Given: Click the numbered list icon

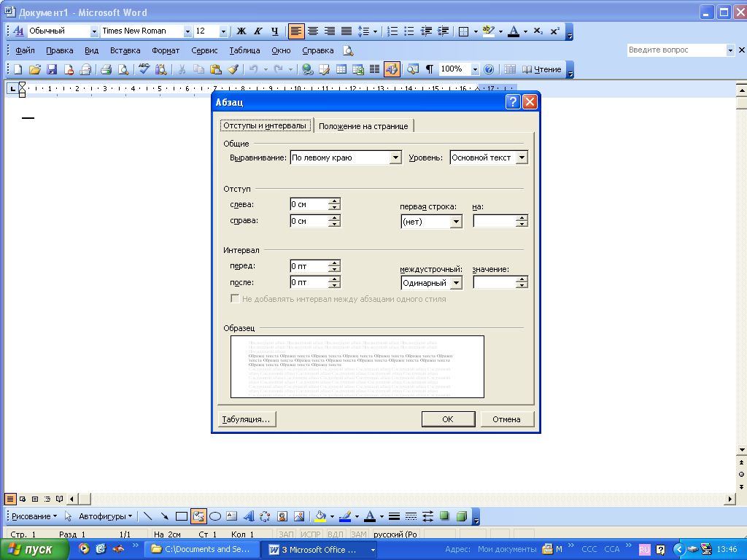Looking at the screenshot, I should point(392,31).
